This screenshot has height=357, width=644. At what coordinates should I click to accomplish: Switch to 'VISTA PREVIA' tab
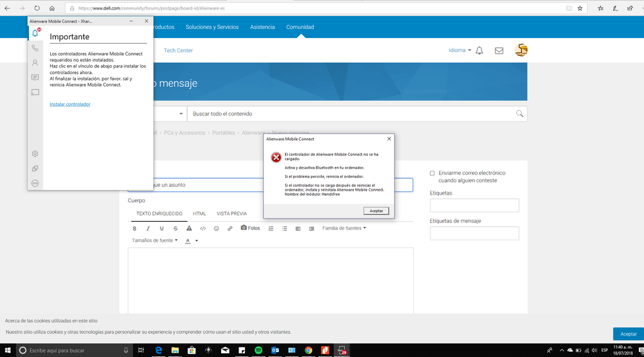(x=231, y=213)
